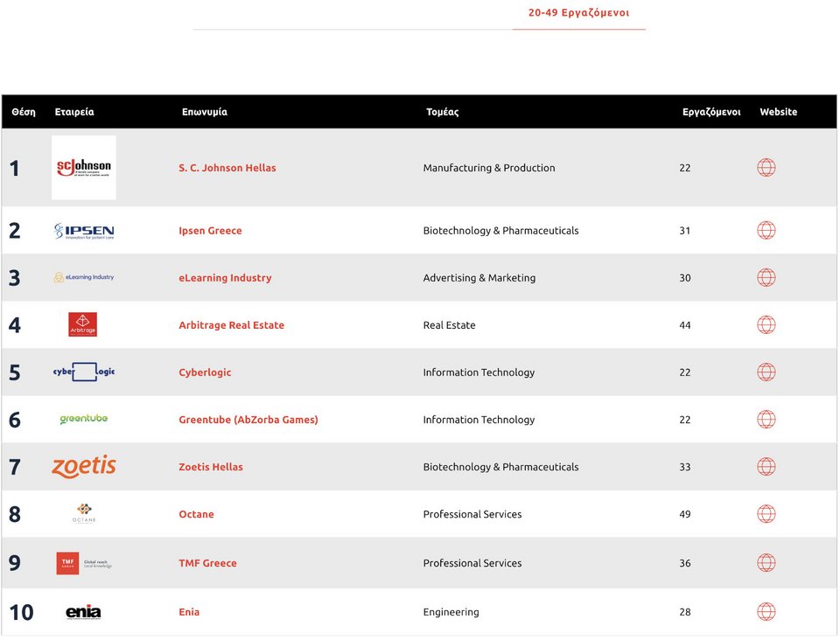Image resolution: width=840 pixels, height=640 pixels.
Task: Open the Cyberlogic website globe icon
Action: point(766,372)
